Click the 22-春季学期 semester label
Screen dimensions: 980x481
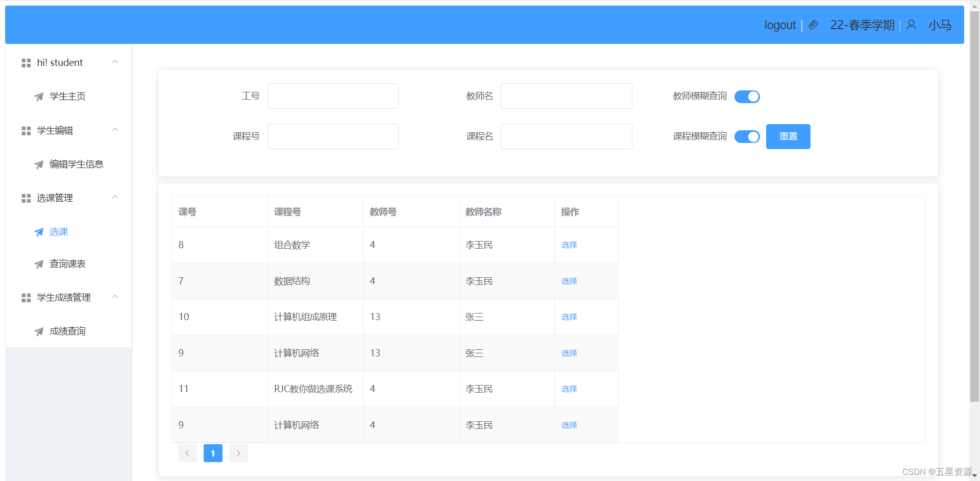pos(862,25)
